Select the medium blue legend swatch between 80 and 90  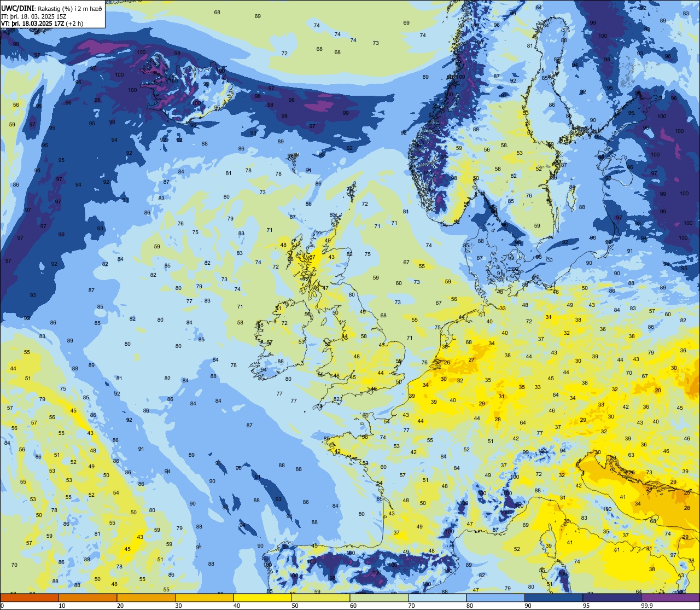pos(495,597)
